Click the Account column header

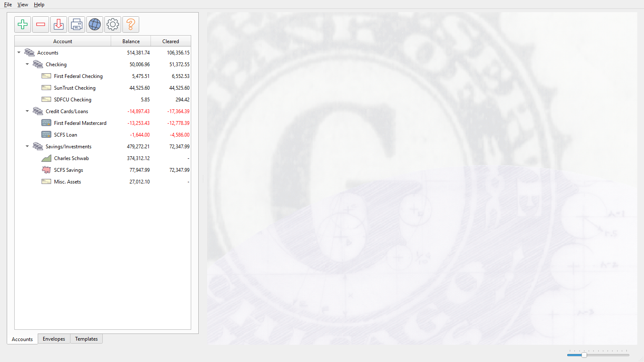(62, 41)
